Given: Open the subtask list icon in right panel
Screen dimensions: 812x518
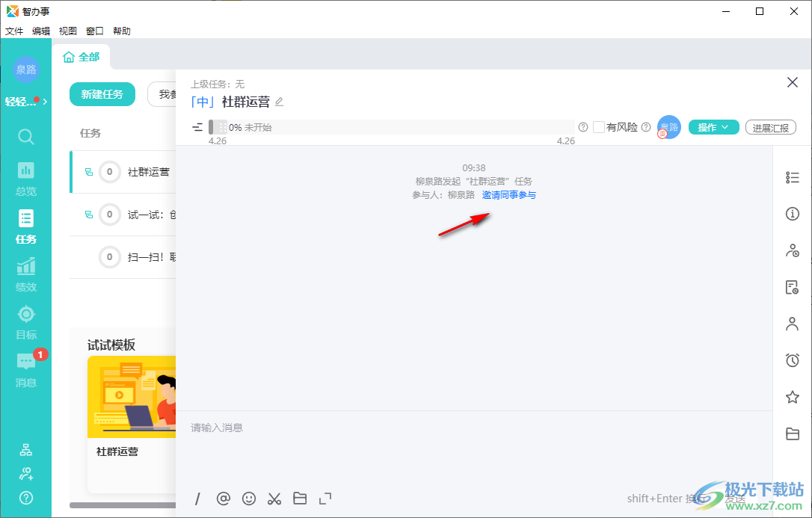Looking at the screenshot, I should 793,177.
